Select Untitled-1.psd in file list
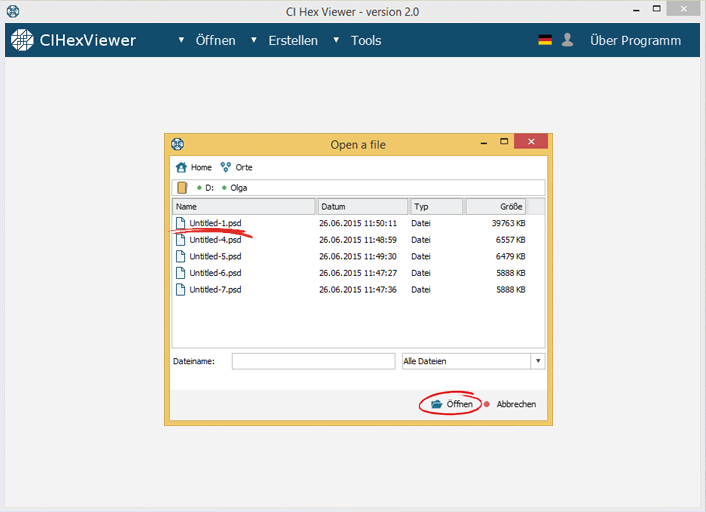This screenshot has width=706, height=512. point(215,223)
